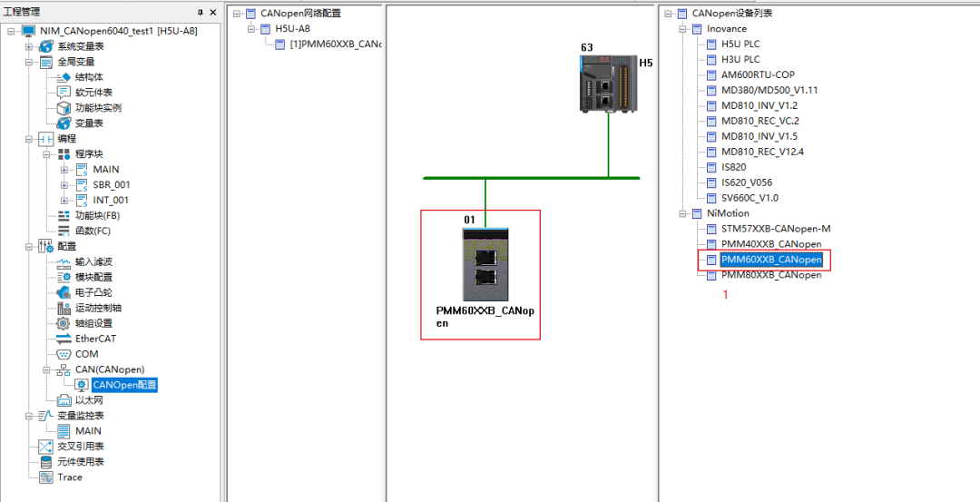The height and width of the screenshot is (502, 980).
Task: Select [1]PMM60XXB_CANopen slave in network tree
Action: pyautogui.click(x=336, y=44)
